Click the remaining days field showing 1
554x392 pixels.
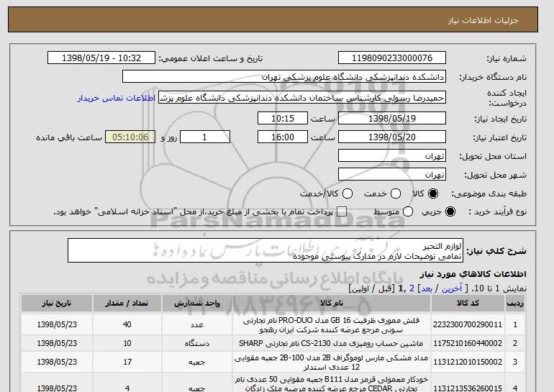pyautogui.click(x=205, y=137)
